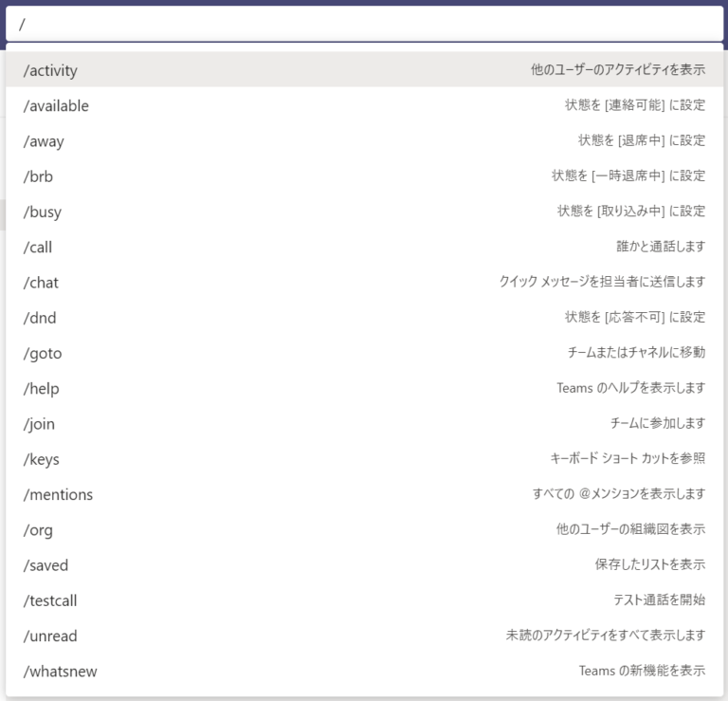The image size is (728, 701).
Task: Pick the /goto command
Action: (x=42, y=353)
